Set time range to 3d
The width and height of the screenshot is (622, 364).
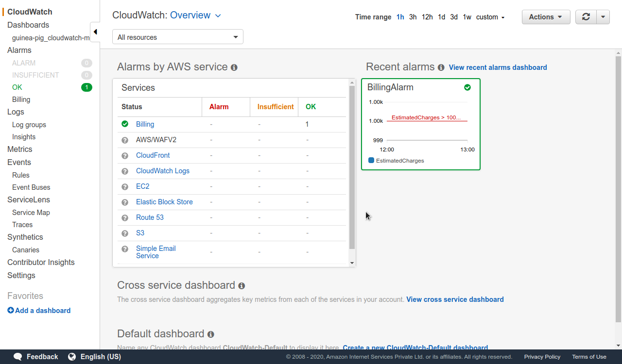tap(454, 17)
